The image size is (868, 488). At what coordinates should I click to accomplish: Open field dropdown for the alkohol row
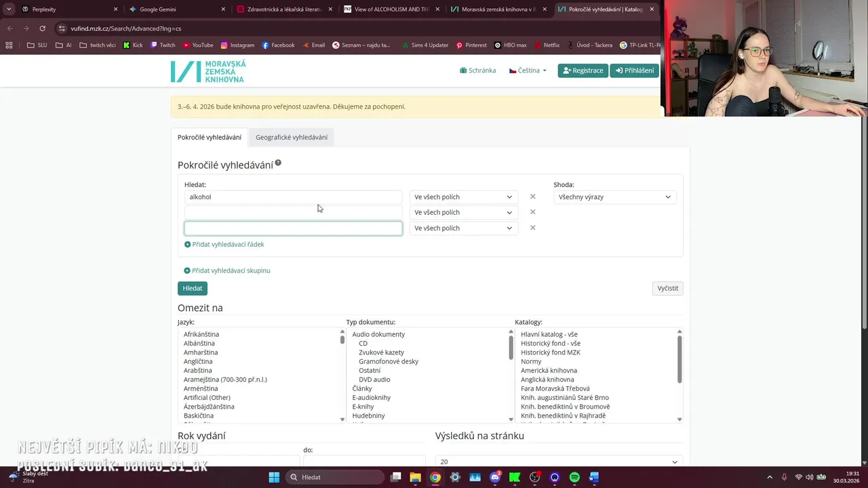tap(463, 197)
